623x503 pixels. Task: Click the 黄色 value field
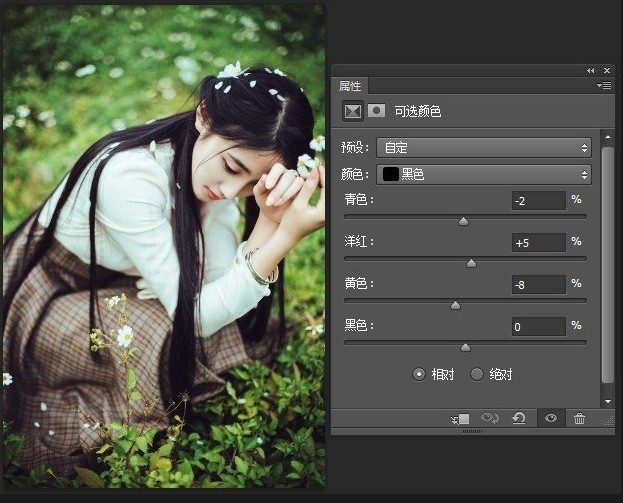(538, 285)
